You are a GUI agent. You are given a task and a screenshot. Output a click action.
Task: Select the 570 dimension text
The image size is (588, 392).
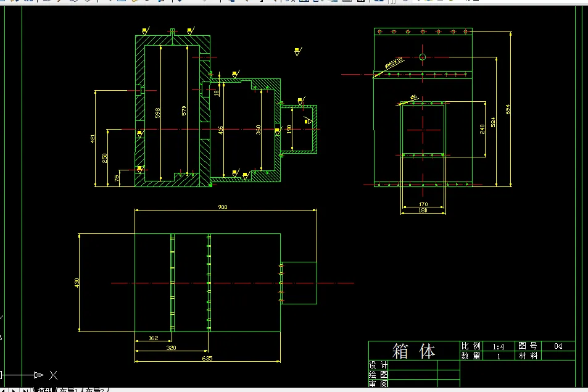tap(184, 111)
